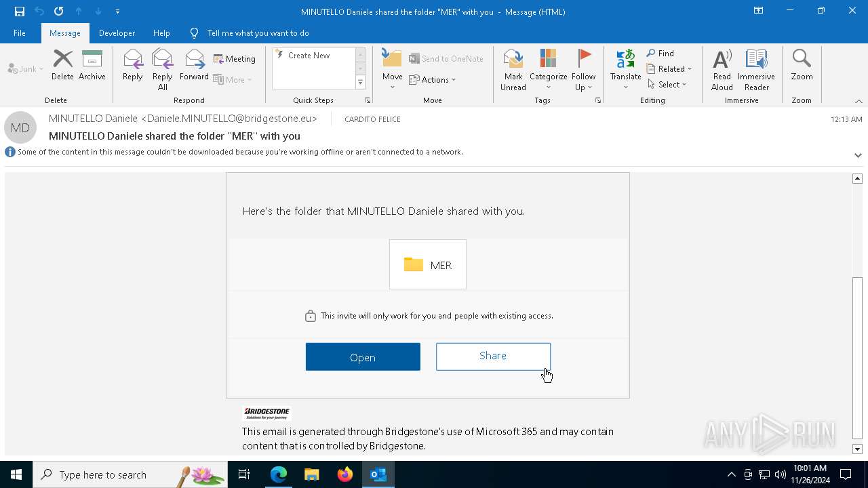Click the MD sender avatar
Screen dimensions: 868x488
(20, 127)
